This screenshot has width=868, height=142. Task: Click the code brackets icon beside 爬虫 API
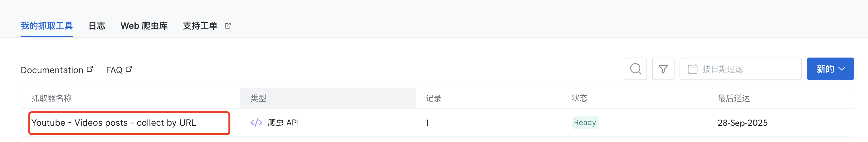[x=256, y=122]
